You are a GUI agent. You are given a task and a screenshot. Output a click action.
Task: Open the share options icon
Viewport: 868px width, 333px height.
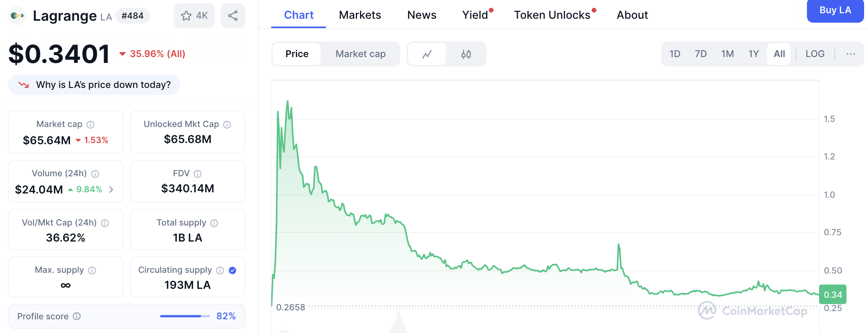[x=233, y=16]
